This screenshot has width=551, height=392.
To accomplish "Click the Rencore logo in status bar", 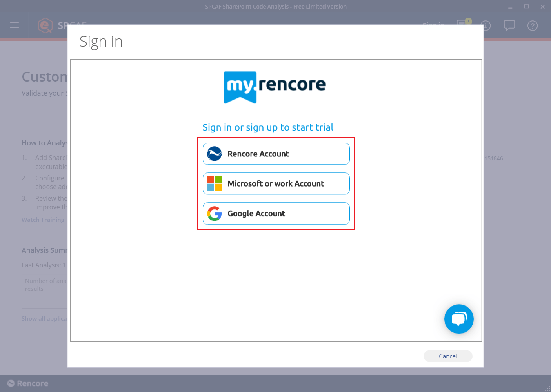I will click(x=28, y=383).
